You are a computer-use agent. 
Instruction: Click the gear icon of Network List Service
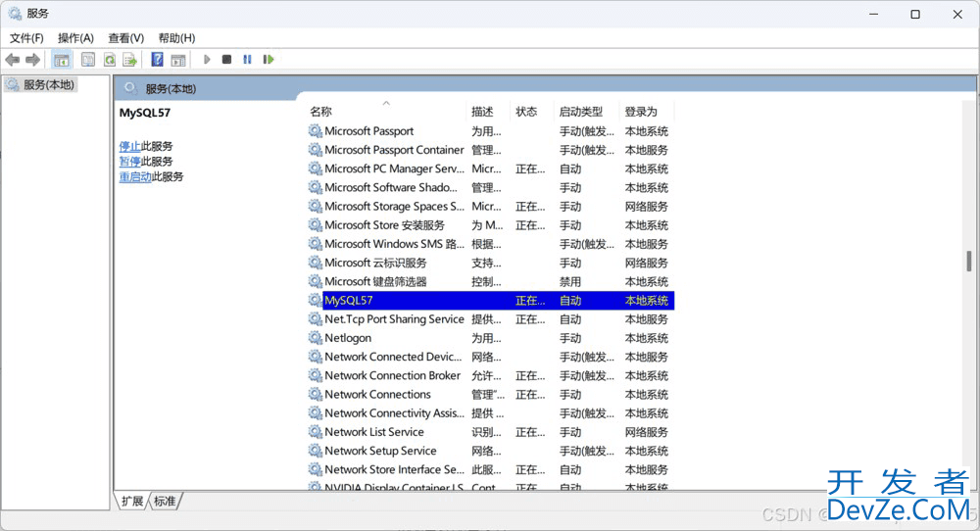click(x=315, y=432)
